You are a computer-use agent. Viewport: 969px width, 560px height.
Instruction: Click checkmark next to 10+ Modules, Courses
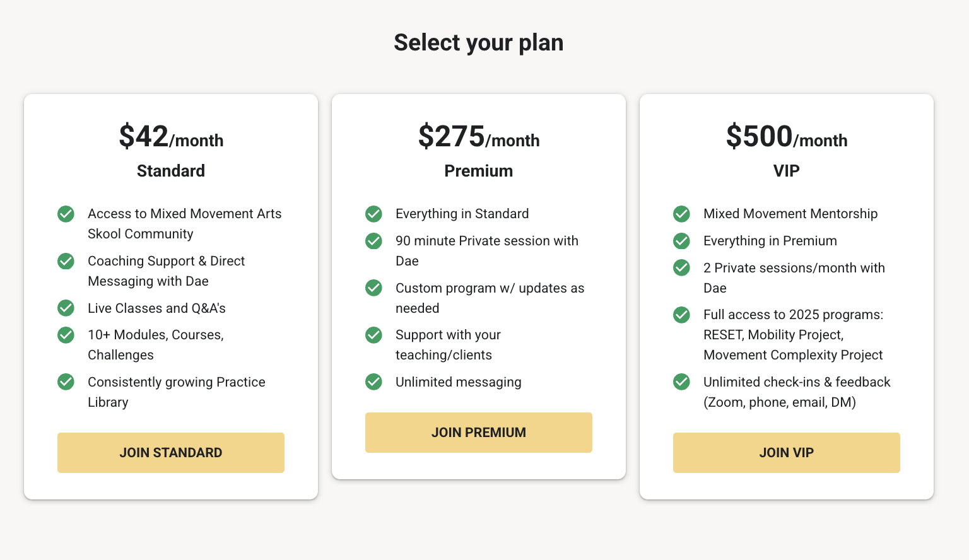tap(66, 335)
